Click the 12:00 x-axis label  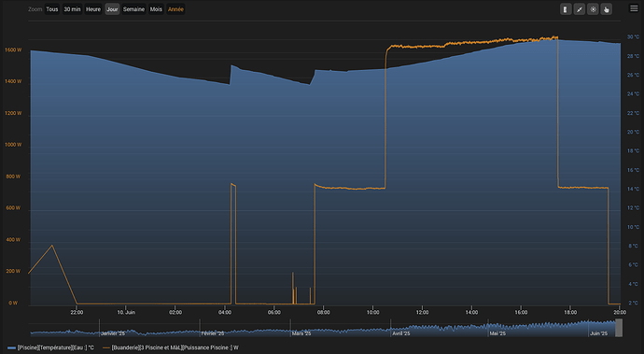[x=422, y=313]
